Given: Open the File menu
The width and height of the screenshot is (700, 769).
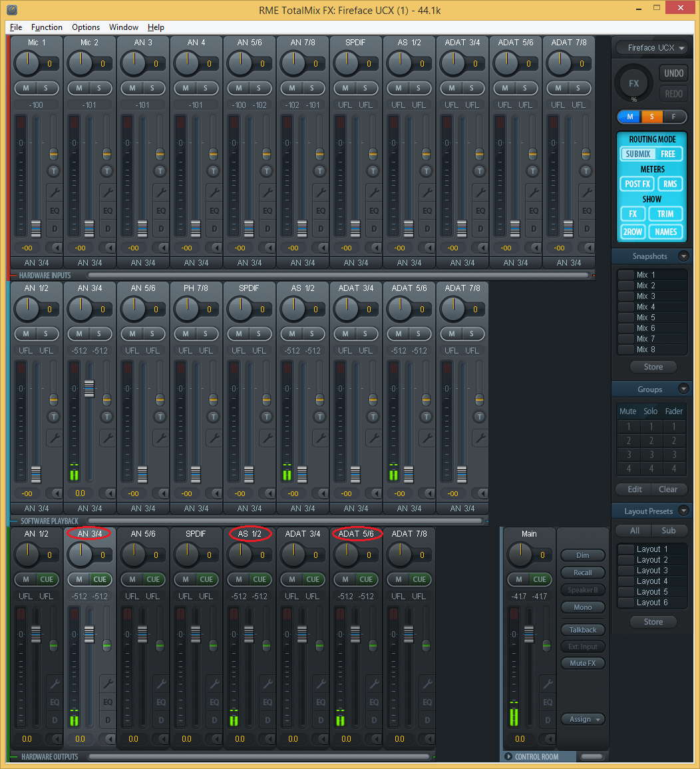Looking at the screenshot, I should coord(16,27).
